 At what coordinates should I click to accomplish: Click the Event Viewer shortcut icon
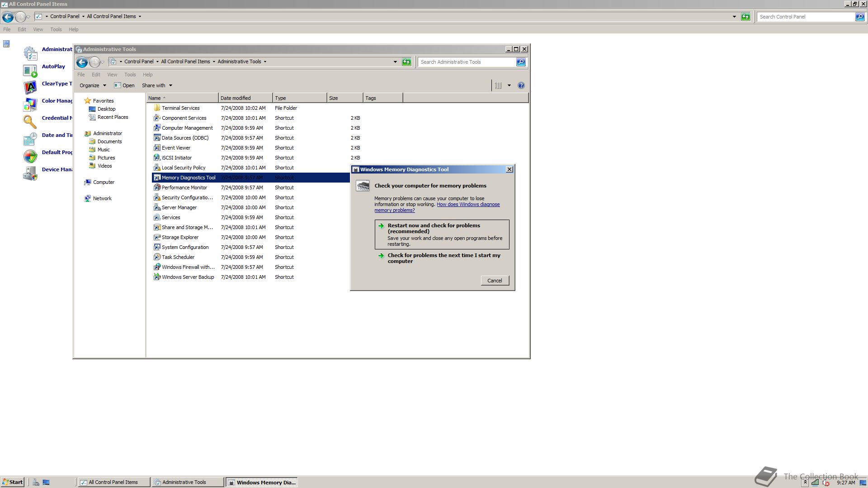(157, 148)
